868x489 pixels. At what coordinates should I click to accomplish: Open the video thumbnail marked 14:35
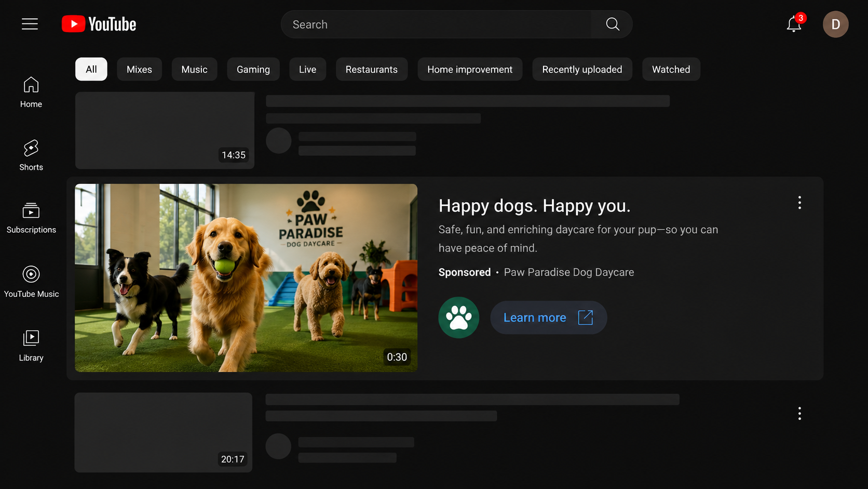click(x=165, y=130)
